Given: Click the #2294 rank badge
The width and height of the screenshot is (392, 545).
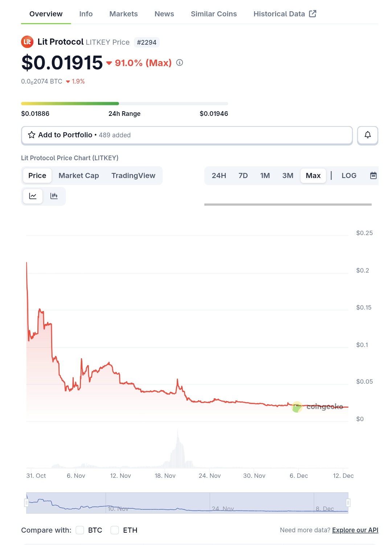Looking at the screenshot, I should pyautogui.click(x=147, y=43).
